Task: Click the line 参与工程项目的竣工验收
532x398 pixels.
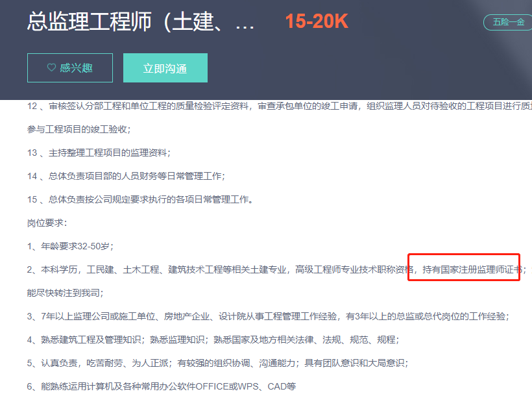Action: coord(79,129)
